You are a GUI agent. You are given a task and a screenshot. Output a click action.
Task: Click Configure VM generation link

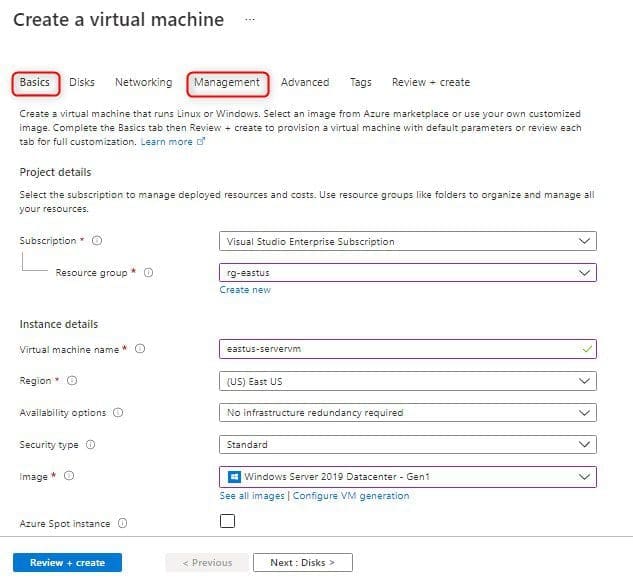[351, 496]
